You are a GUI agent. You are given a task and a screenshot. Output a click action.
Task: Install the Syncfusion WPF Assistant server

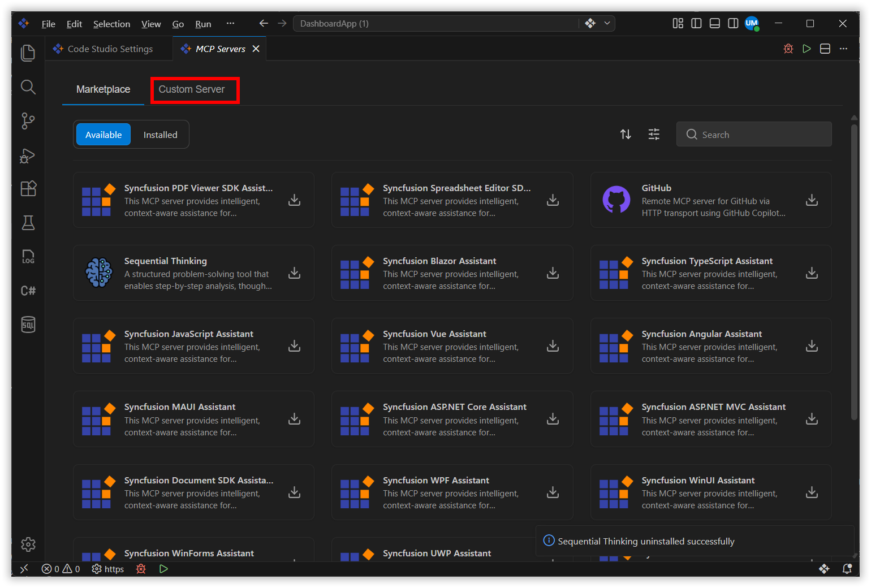tap(553, 492)
